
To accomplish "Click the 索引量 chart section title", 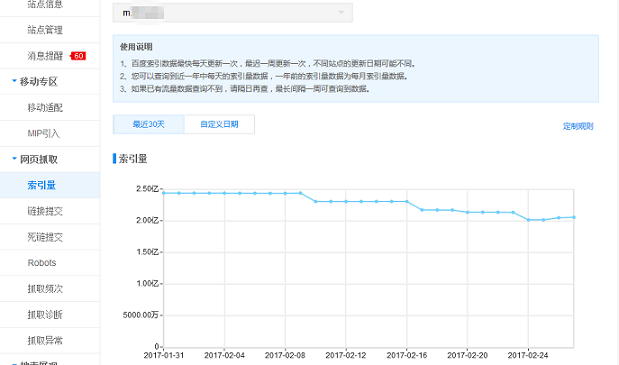I will click(x=133, y=159).
